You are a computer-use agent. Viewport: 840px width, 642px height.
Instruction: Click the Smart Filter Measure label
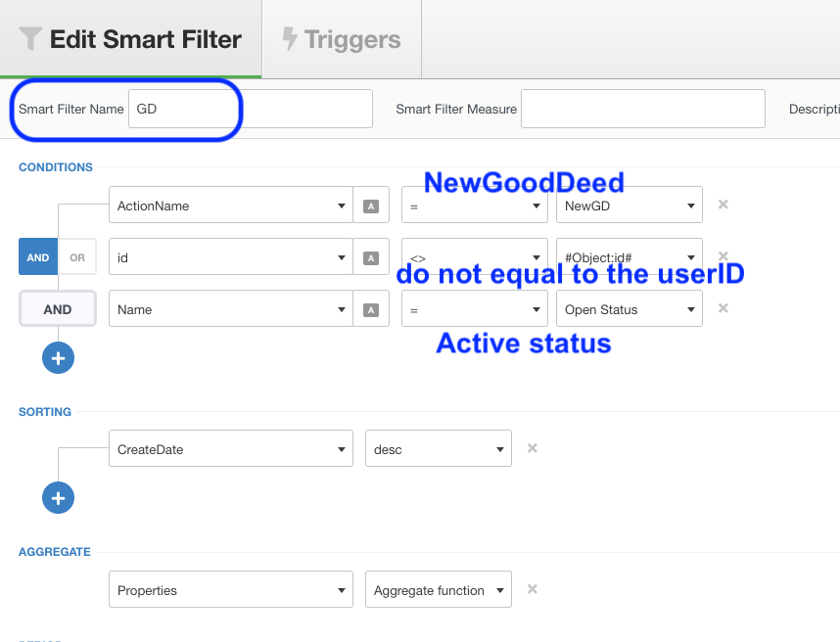(x=456, y=109)
